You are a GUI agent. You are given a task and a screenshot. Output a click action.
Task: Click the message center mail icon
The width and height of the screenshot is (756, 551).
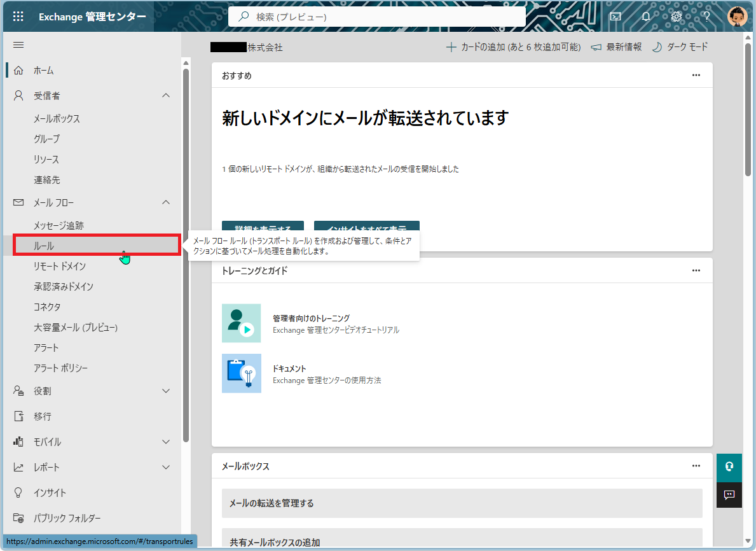click(615, 16)
